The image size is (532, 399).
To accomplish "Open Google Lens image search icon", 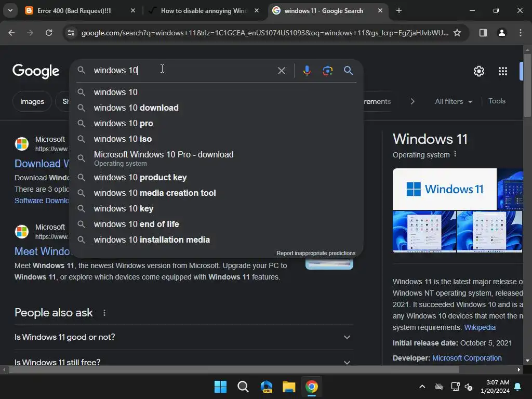I will click(x=327, y=71).
